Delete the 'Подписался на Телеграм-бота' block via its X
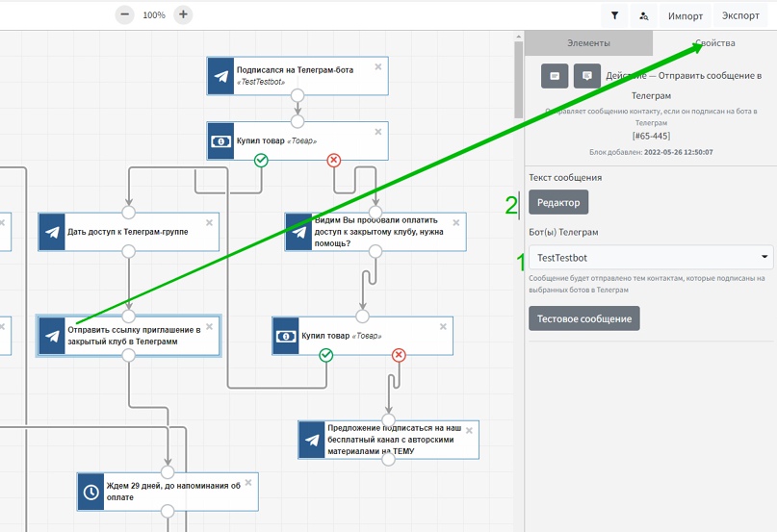 pyautogui.click(x=377, y=66)
